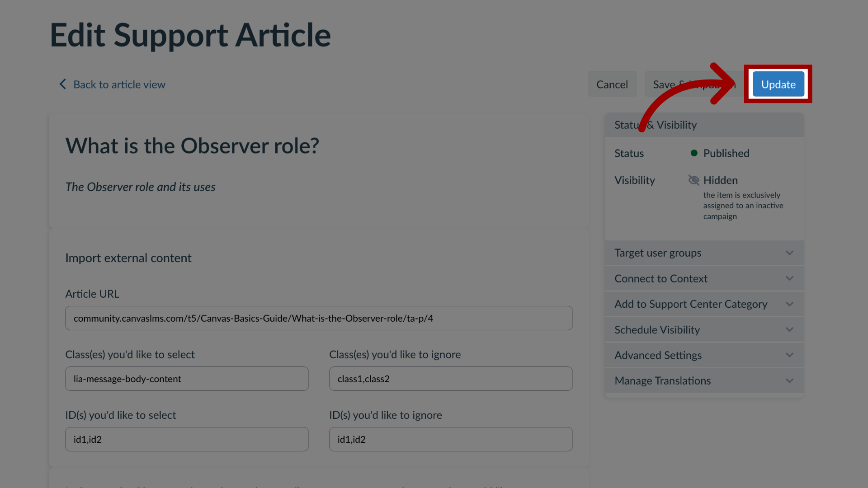
Task: Click chevron beside Target user groups
Action: (x=789, y=253)
